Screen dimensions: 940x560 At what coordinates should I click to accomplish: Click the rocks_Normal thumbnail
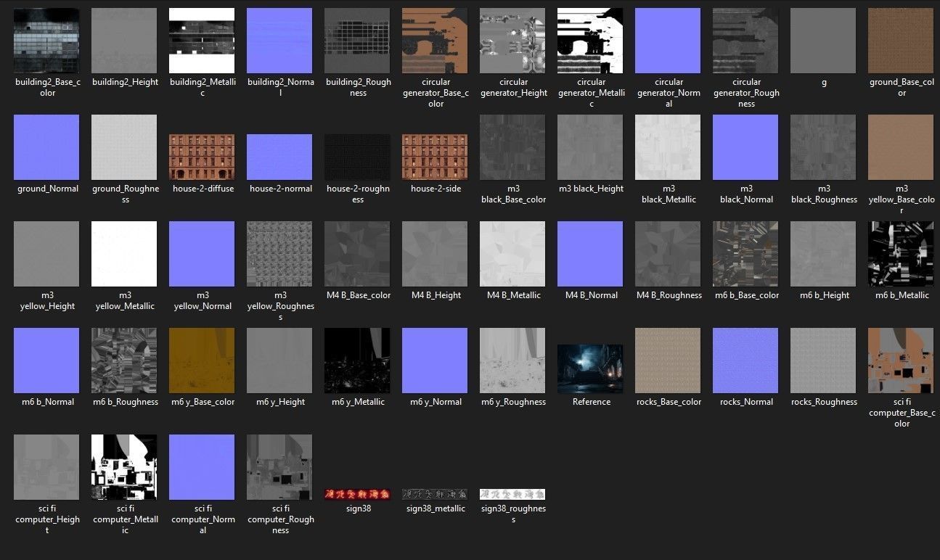pyautogui.click(x=745, y=361)
